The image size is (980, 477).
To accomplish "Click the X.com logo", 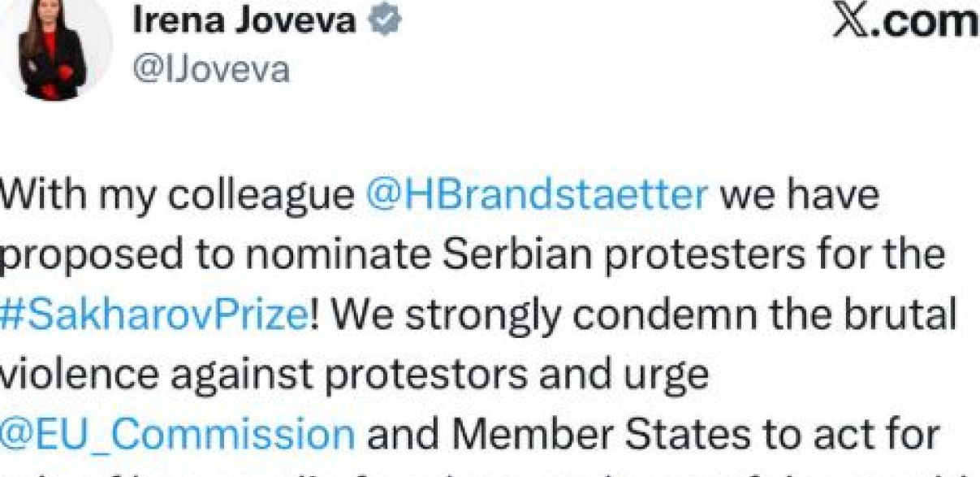I will 905,22.
